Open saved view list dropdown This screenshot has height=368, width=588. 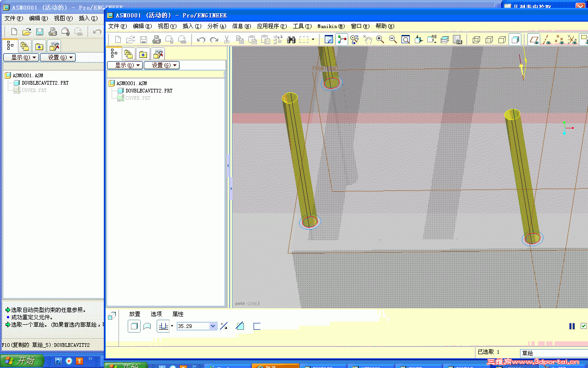(431, 40)
